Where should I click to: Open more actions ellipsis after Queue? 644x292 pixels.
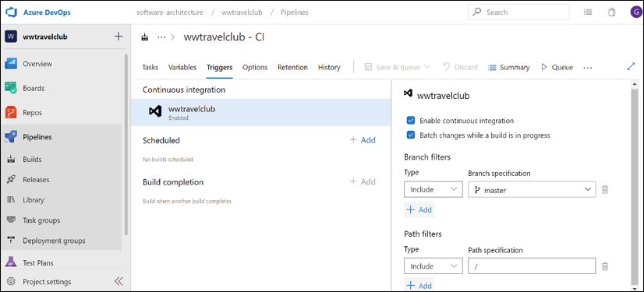coord(588,68)
